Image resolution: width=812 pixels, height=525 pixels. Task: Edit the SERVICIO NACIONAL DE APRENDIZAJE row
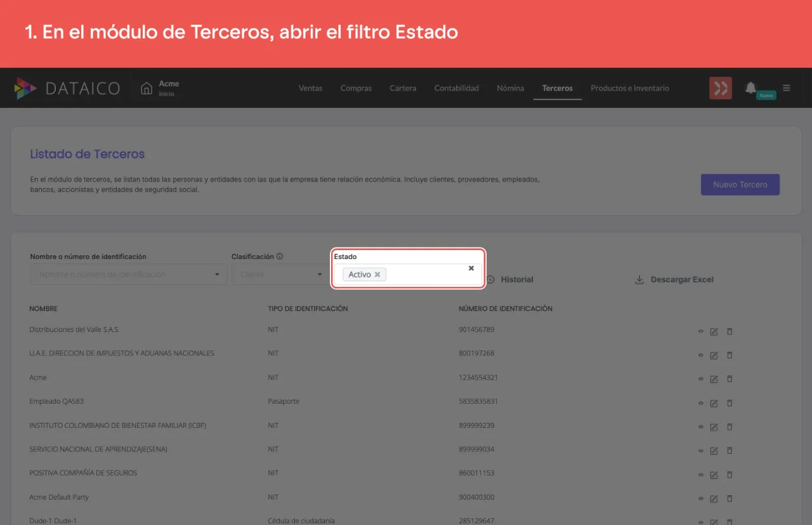[x=714, y=451]
